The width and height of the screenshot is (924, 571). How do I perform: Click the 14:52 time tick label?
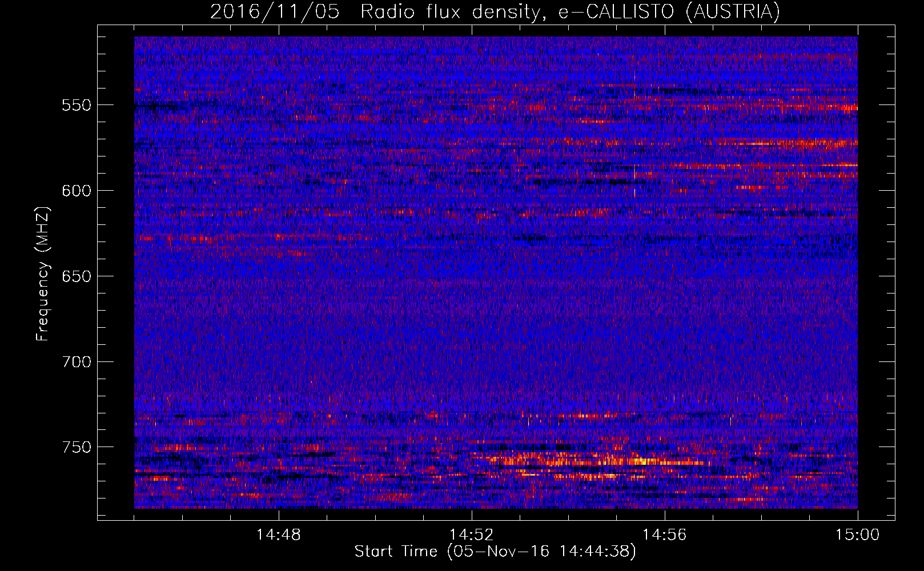coord(472,535)
